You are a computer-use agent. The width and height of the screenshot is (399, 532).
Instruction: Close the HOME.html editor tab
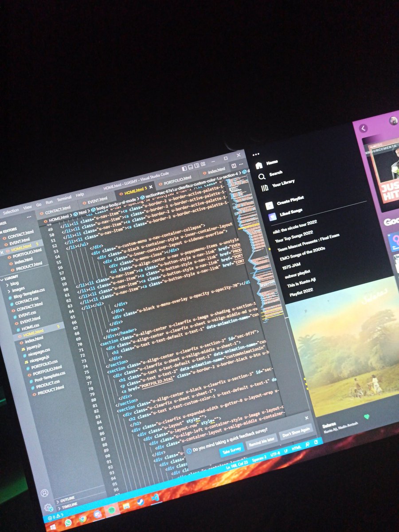point(151,187)
